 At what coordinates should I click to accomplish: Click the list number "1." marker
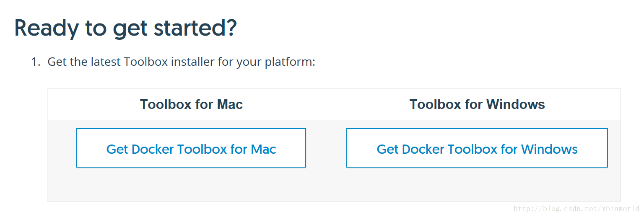36,62
